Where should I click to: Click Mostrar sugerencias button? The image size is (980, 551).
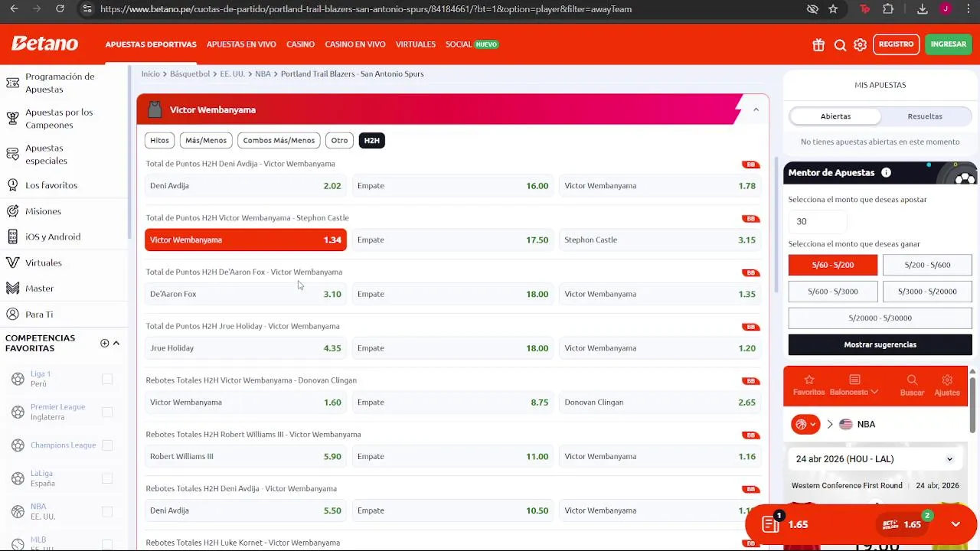point(880,344)
